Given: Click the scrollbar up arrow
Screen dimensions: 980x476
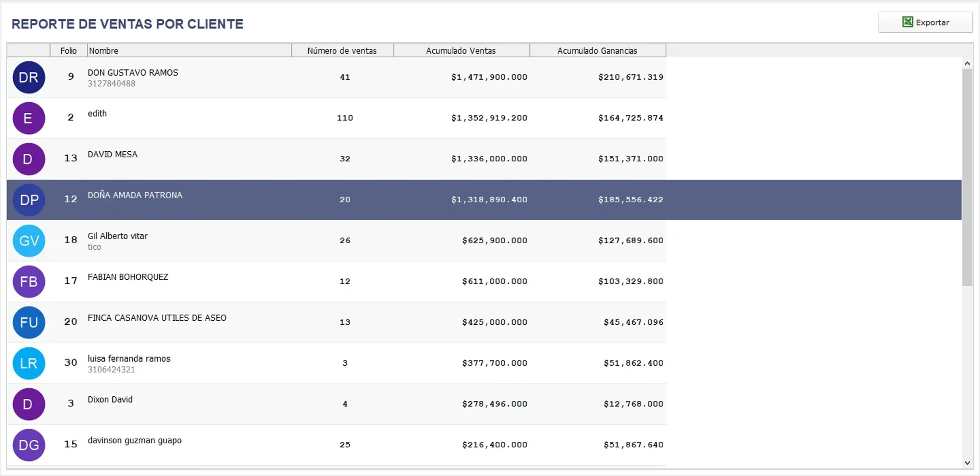Looking at the screenshot, I should 967,63.
